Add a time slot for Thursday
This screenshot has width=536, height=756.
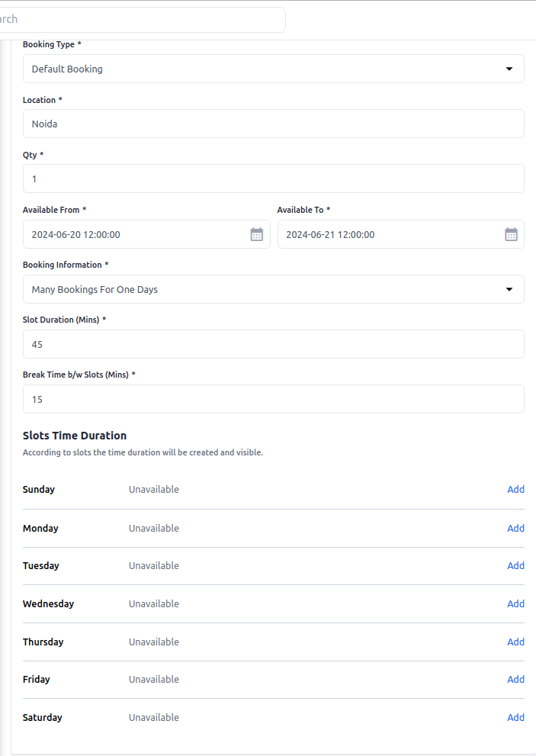pyautogui.click(x=515, y=642)
